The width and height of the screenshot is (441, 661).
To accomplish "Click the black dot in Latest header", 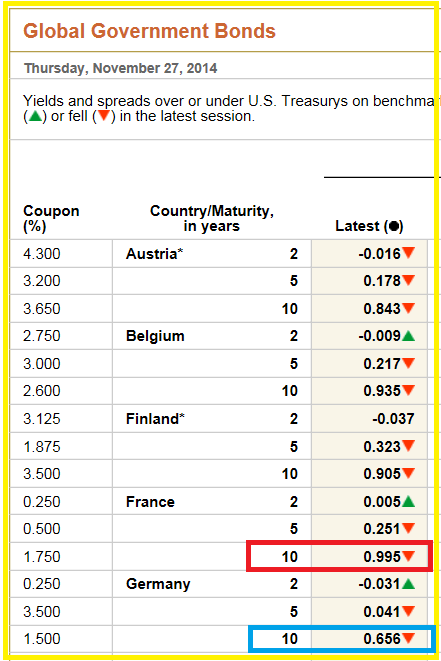I will coord(394,226).
